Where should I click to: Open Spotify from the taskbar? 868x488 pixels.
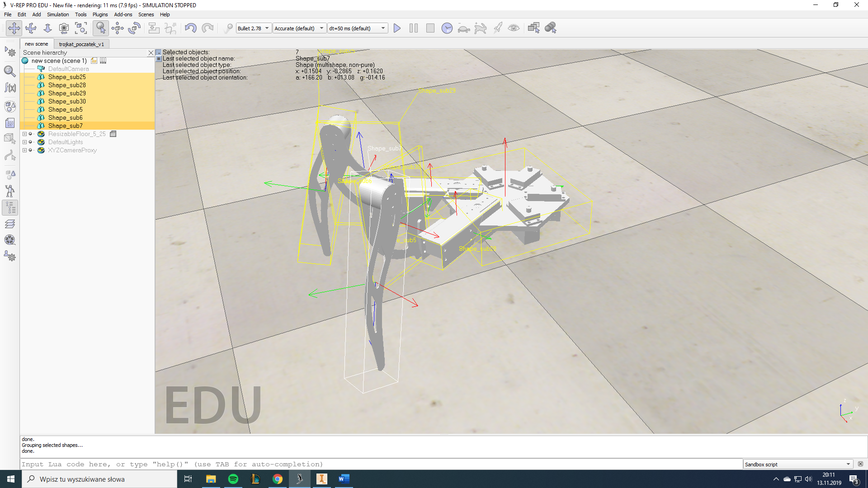(x=233, y=479)
